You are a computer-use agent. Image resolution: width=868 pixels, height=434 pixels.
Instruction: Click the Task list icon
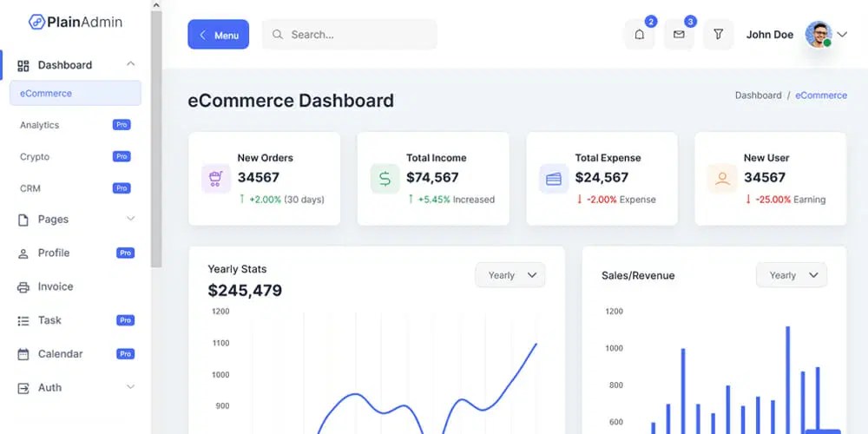pyautogui.click(x=23, y=320)
